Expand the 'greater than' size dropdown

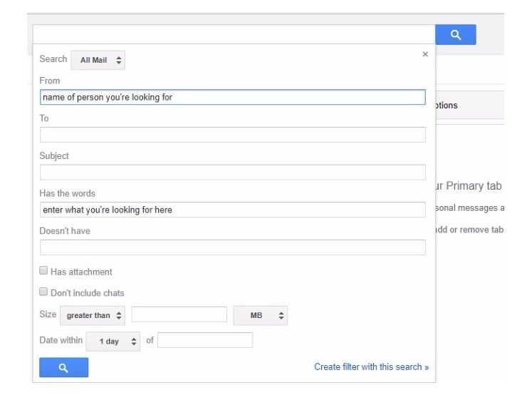coord(93,315)
